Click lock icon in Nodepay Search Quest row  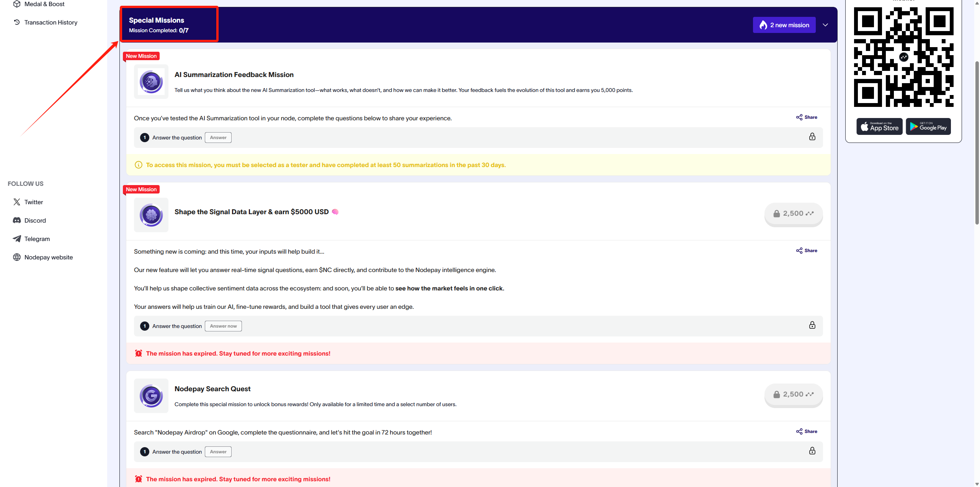[x=812, y=451]
